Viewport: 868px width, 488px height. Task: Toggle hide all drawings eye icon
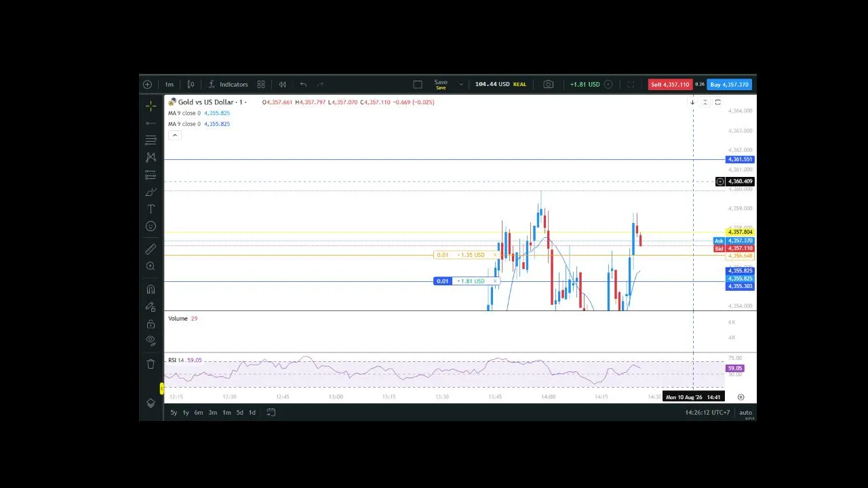pos(151,341)
